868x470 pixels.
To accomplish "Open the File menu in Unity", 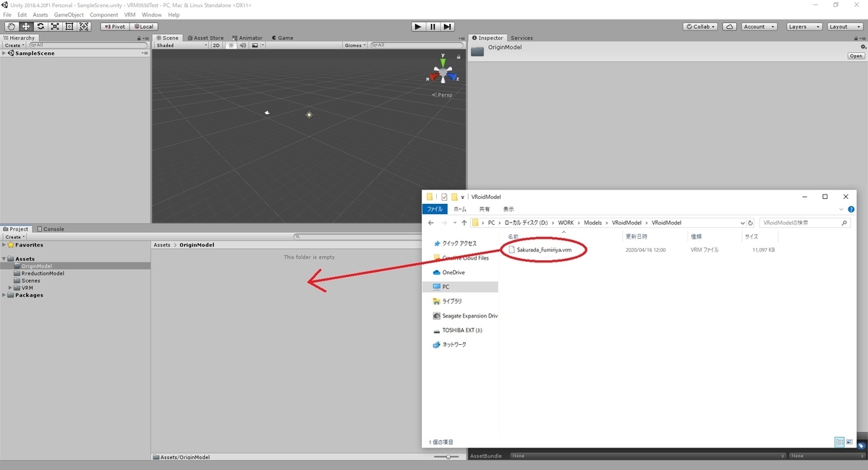I will 7,14.
